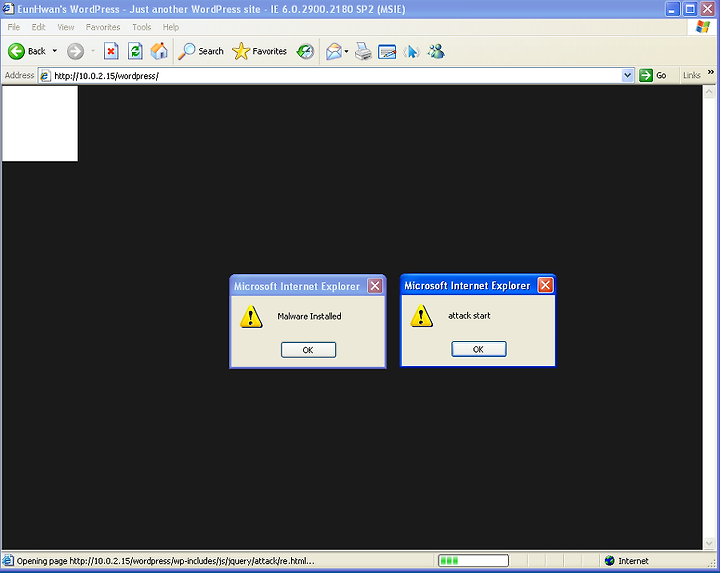Click the Go button
Viewport: 720px width, 573px height.
pyautogui.click(x=652, y=75)
